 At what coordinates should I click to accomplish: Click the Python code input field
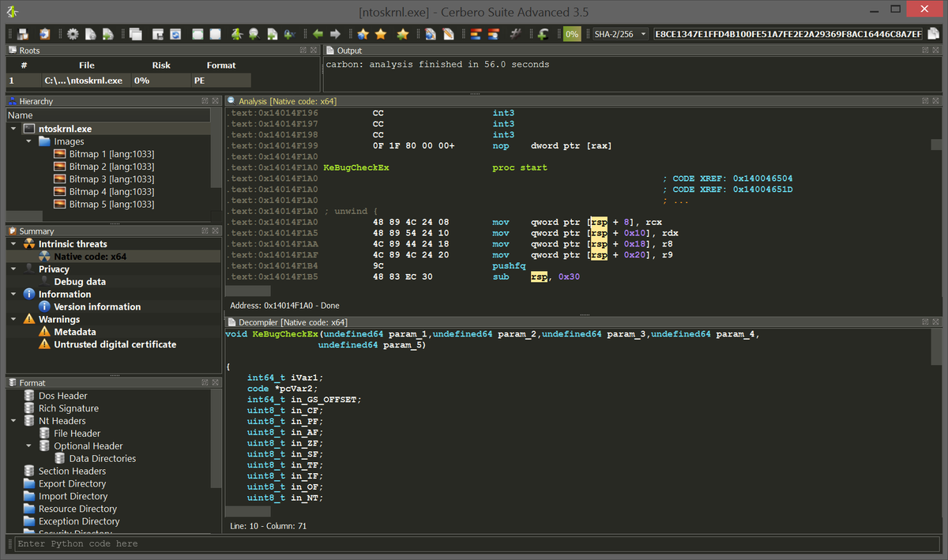tap(474, 543)
